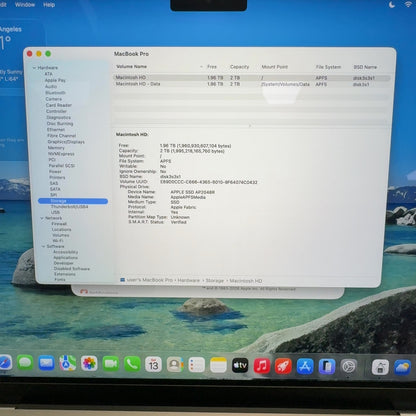Collapse the Software section in sidebar
This screenshot has height=416, width=416.
[43, 246]
